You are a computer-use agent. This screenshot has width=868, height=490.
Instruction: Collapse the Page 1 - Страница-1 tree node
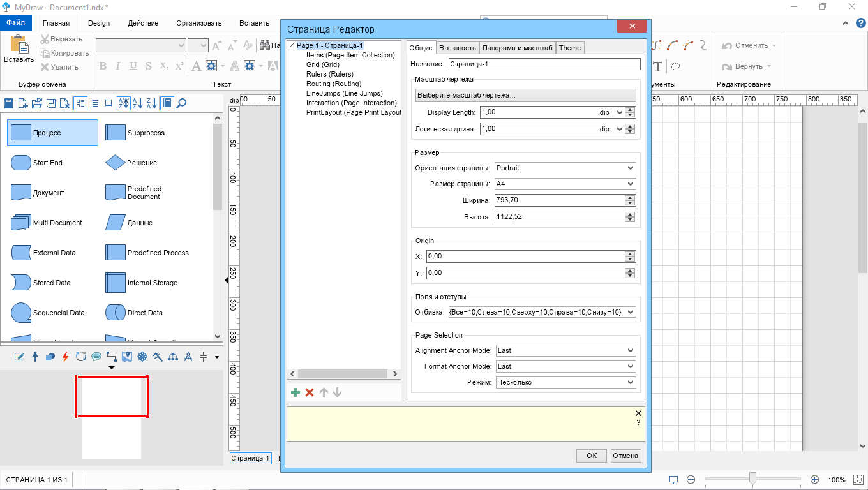[292, 46]
